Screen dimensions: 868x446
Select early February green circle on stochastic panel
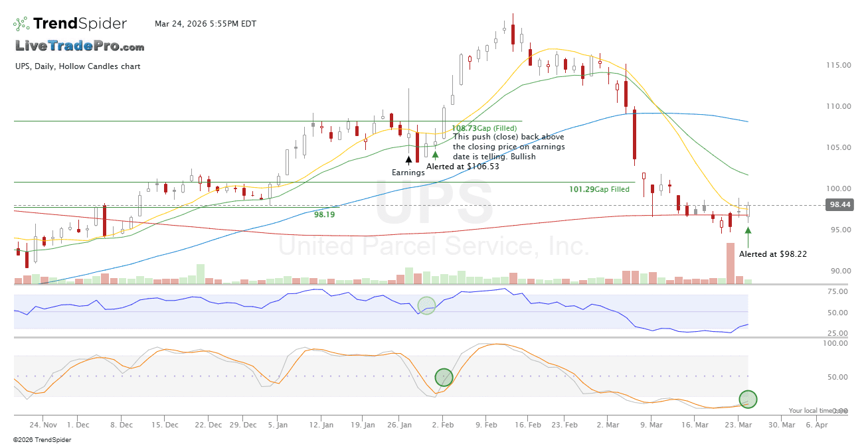444,378
